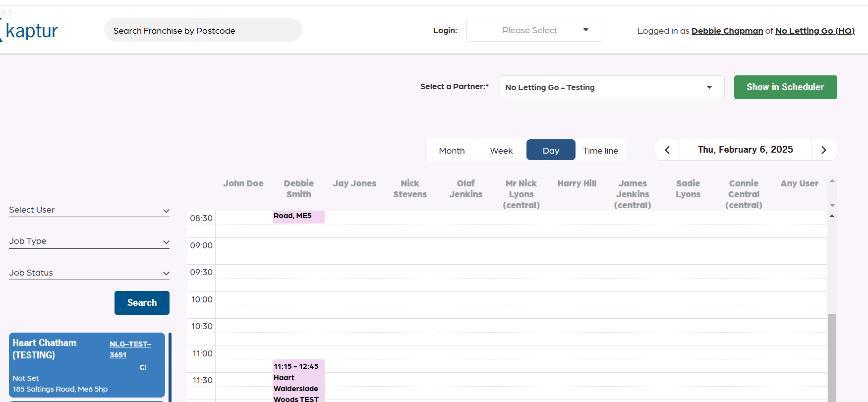Open the 11:15 - 12:45 Haart Walderslade appointment
868x402 pixels.
coord(298,381)
